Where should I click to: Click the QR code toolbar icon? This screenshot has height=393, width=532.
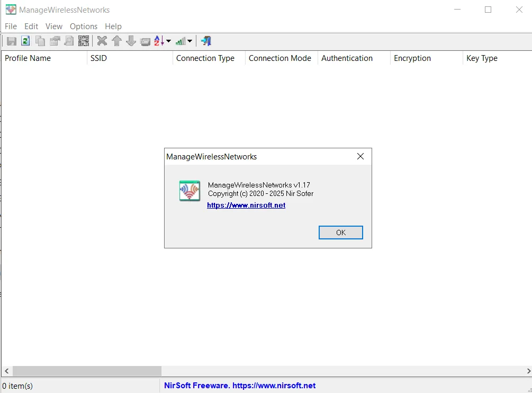point(84,41)
